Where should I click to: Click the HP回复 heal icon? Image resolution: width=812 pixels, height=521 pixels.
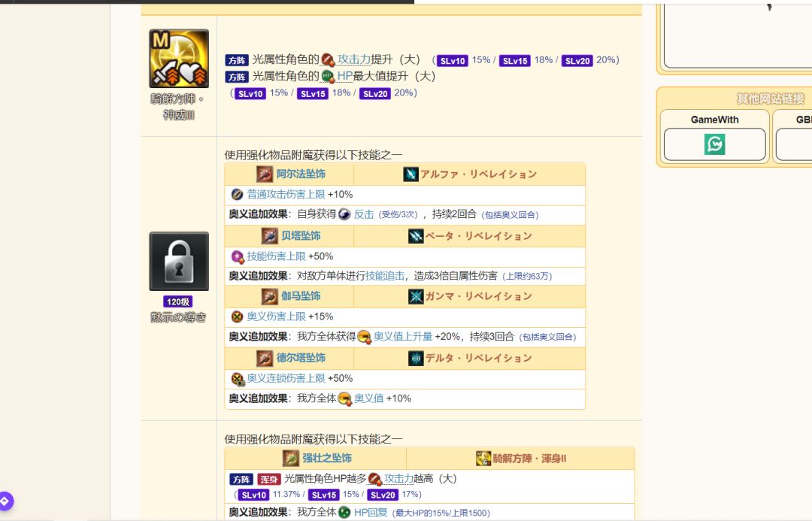tap(344, 513)
